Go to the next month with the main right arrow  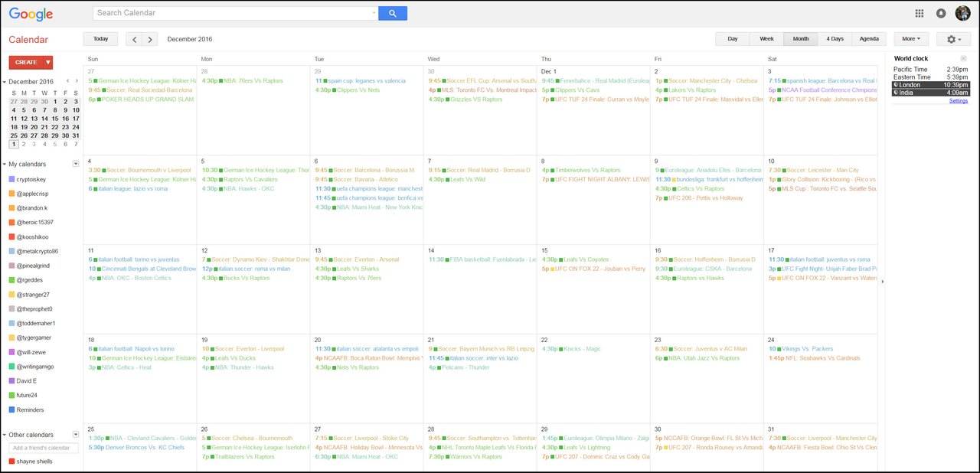pyautogui.click(x=150, y=39)
